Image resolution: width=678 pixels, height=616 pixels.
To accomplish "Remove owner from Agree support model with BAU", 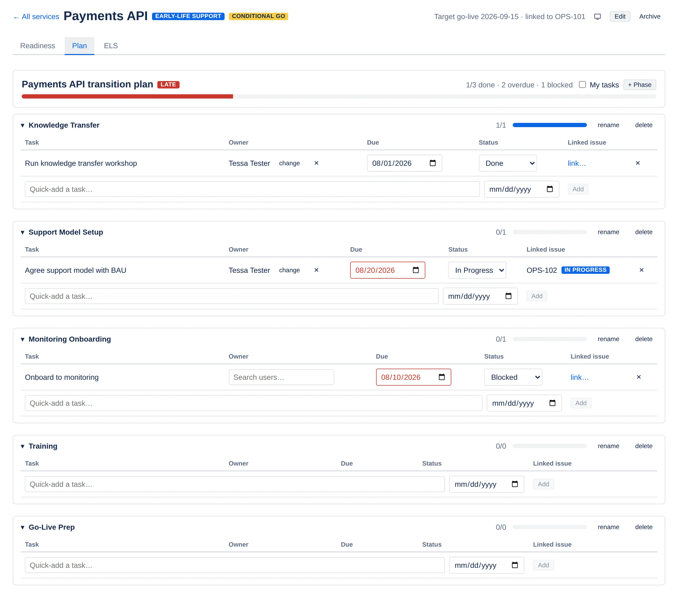I will 316,270.
